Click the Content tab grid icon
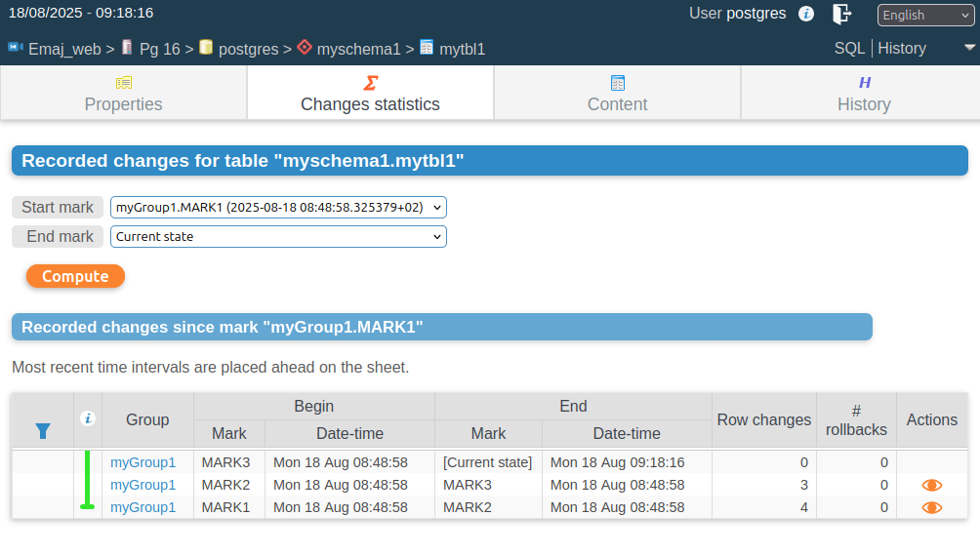This screenshot has width=980, height=555. tap(618, 82)
